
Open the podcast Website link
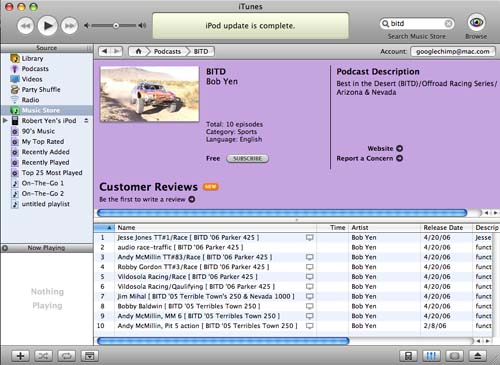coord(385,148)
